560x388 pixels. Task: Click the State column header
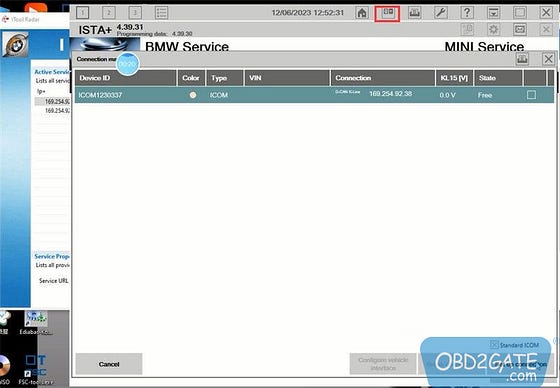point(498,78)
